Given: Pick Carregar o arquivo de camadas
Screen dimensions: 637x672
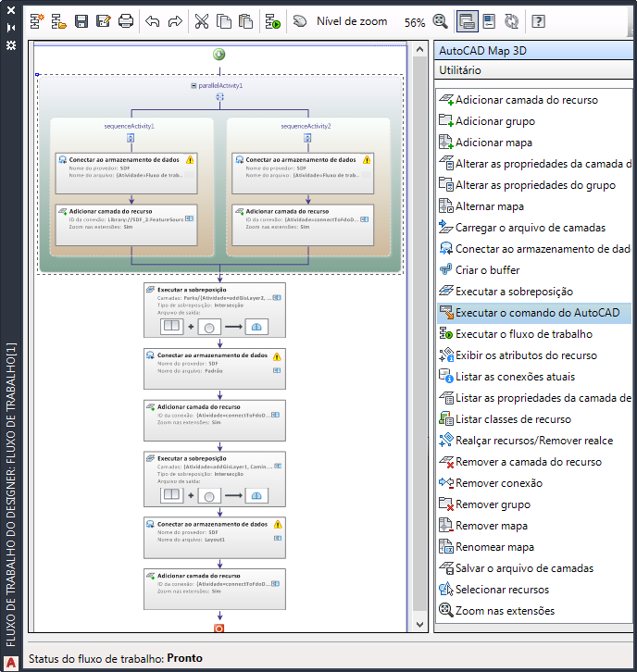Looking at the screenshot, I should click(x=534, y=228).
